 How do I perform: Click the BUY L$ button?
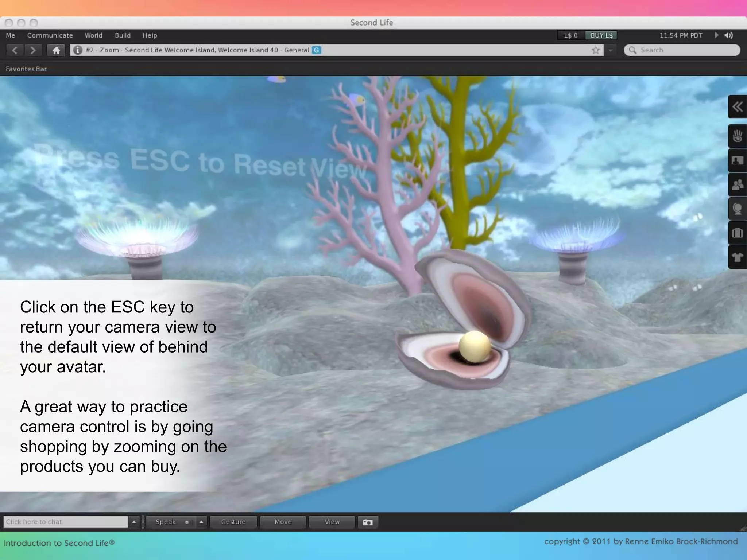601,35
